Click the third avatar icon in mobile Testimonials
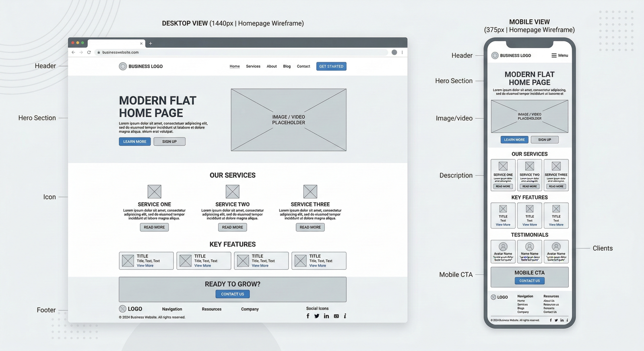Image resolution: width=644 pixels, height=351 pixels. [x=556, y=246]
